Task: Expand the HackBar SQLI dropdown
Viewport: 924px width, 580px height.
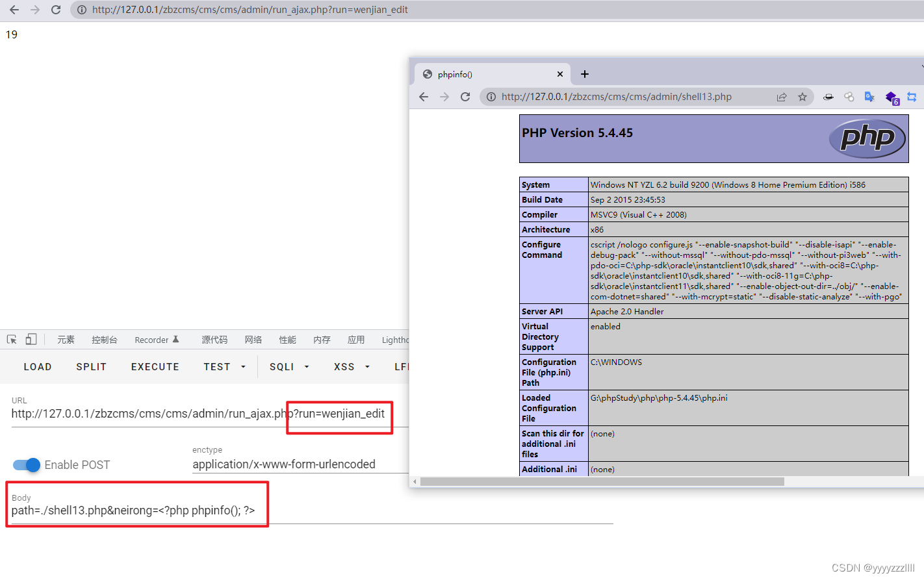Action: 290,367
